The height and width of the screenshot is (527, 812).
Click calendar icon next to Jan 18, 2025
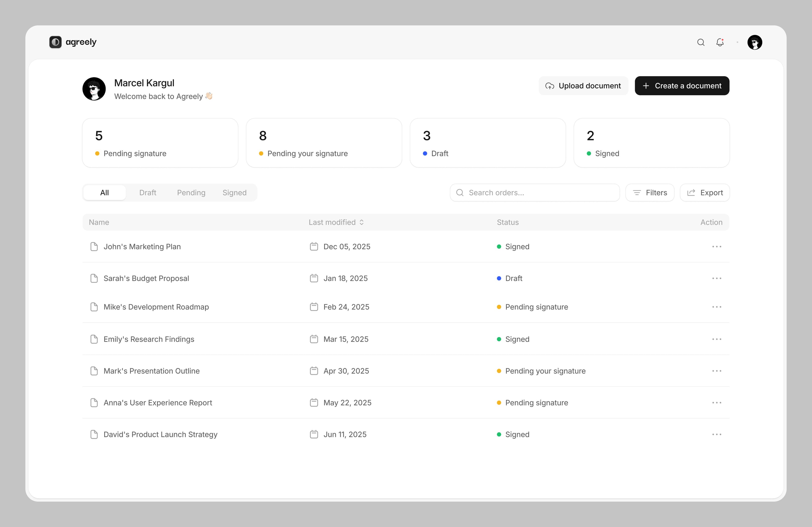314,278
